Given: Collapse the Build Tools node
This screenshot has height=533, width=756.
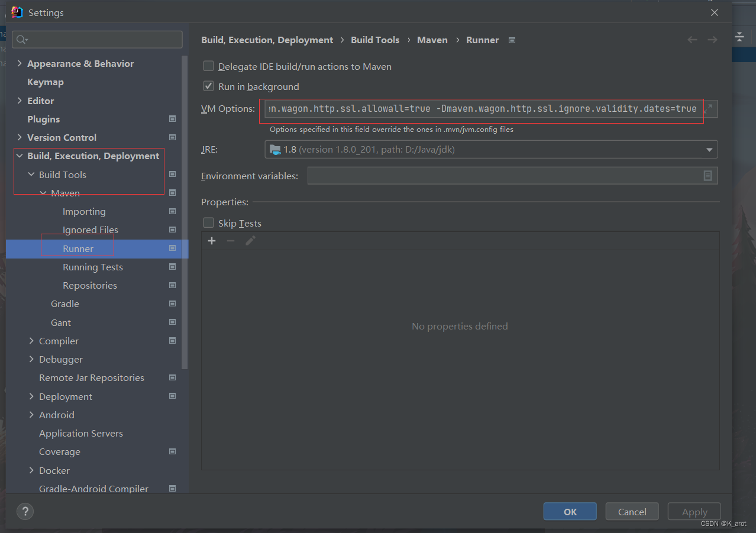Looking at the screenshot, I should (x=31, y=175).
